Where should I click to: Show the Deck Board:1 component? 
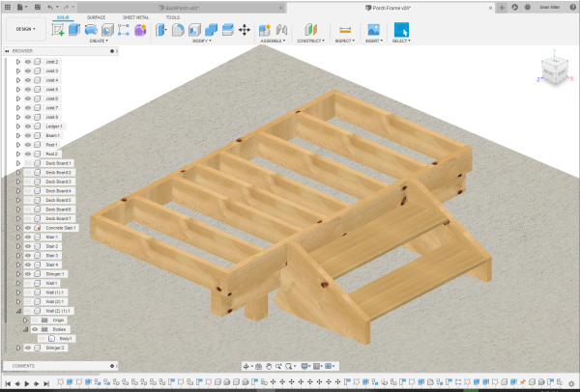(x=28, y=163)
